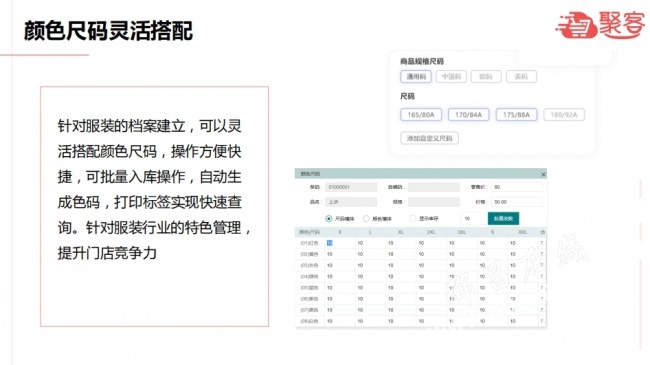Select the 通用码 size standard
This screenshot has width=650, height=365.
[416, 77]
